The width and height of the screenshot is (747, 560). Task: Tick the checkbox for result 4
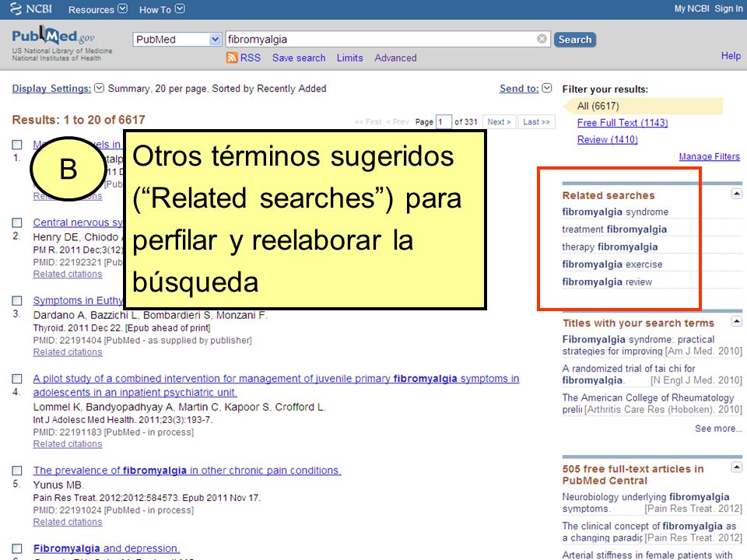click(x=16, y=379)
